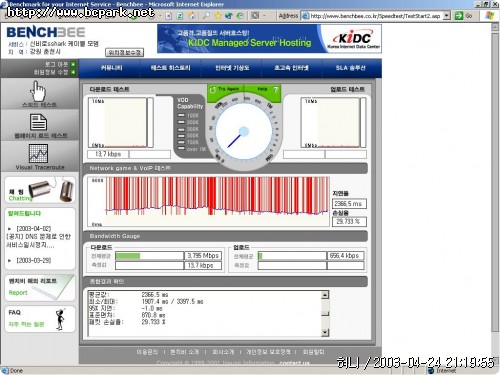500x375 pixels.
Task: Open the webpage load test document icon
Action: pyautogui.click(x=38, y=122)
